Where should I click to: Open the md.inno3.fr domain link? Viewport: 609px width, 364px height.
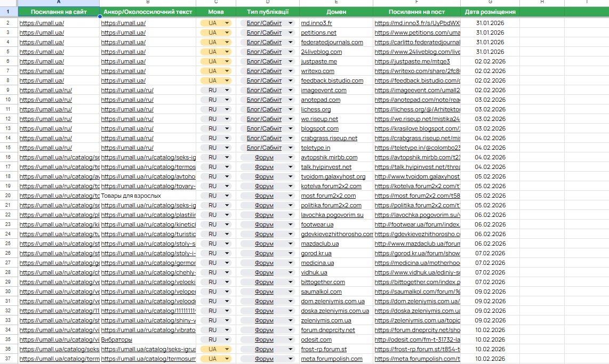click(x=317, y=23)
